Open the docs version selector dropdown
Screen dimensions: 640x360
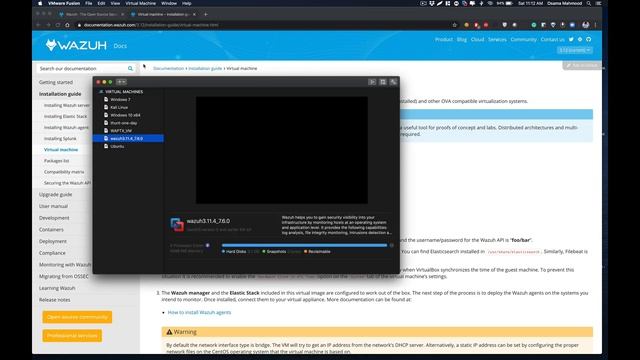click(x=575, y=50)
